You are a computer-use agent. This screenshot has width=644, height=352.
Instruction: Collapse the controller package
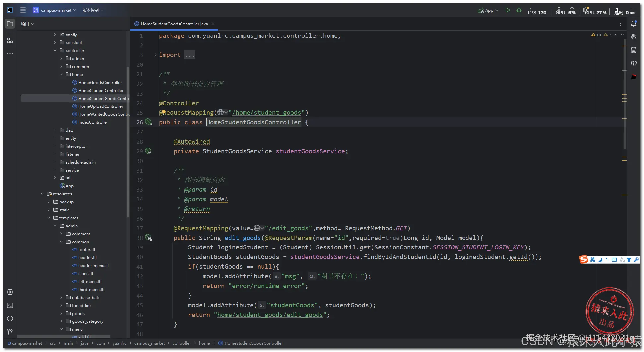pyautogui.click(x=55, y=50)
